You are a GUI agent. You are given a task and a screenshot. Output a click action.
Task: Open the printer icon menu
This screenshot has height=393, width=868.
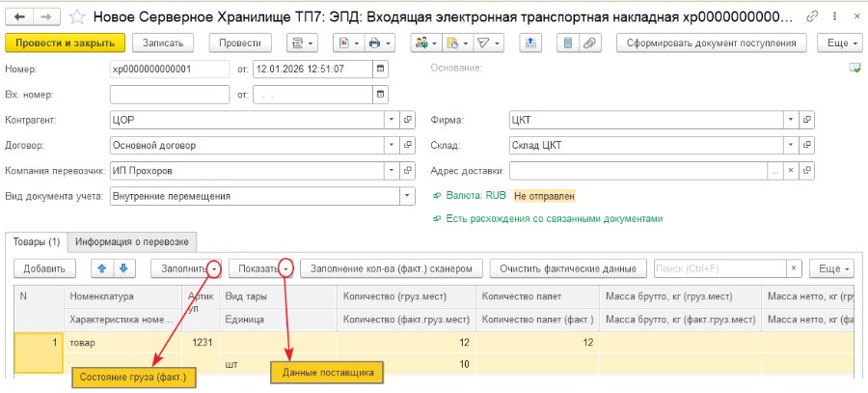coord(379,42)
